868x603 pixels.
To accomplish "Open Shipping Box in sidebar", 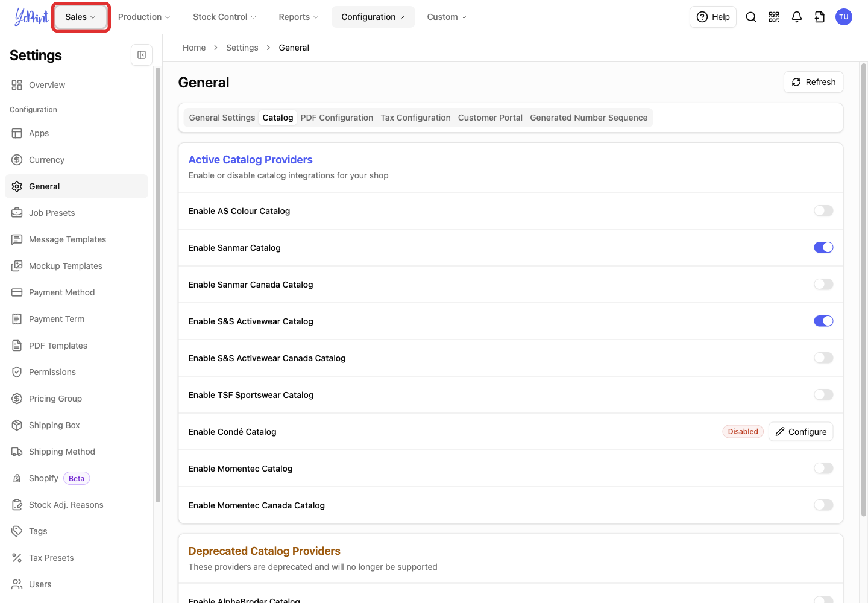I will [x=77, y=425].
